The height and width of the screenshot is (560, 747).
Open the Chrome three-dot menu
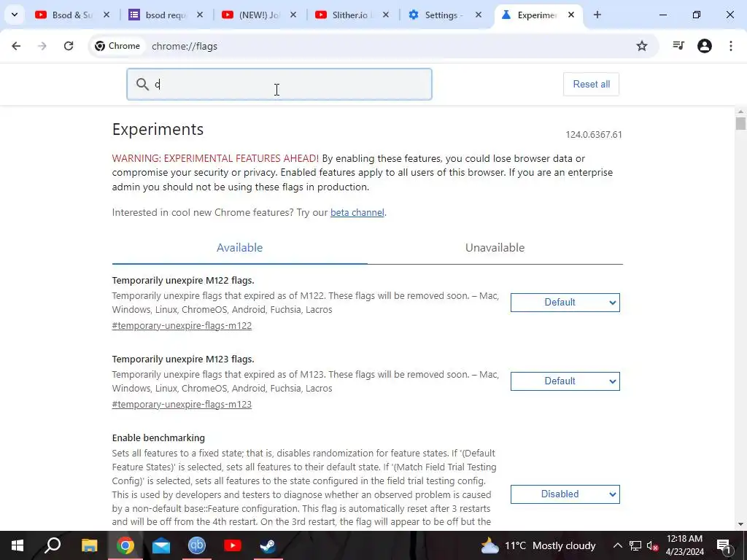pos(731,46)
